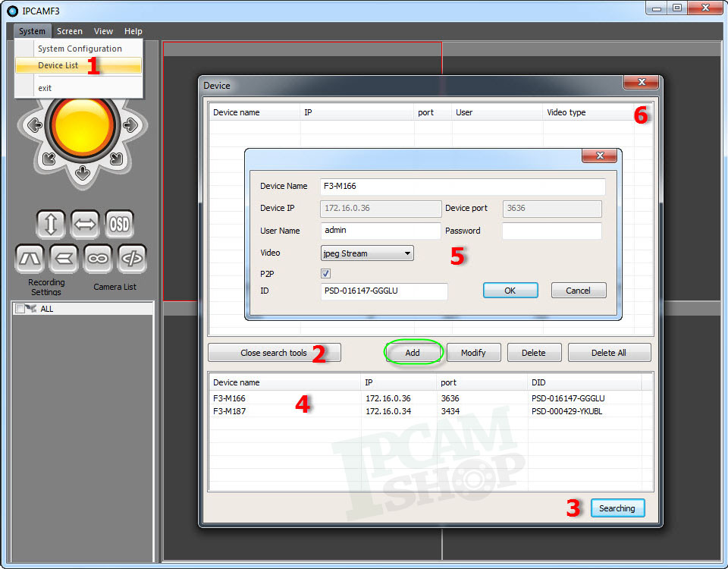The image size is (728, 569).
Task: Tilt camera down with PTZ arrow
Action: coord(83,173)
